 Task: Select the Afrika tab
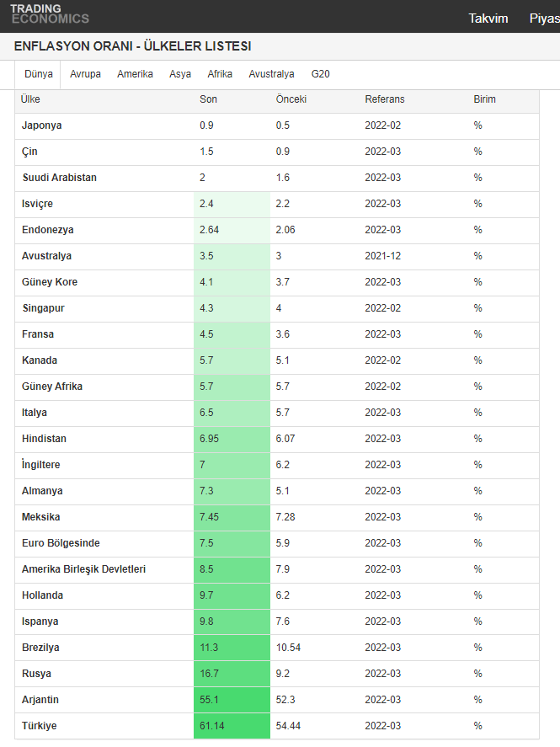click(220, 74)
